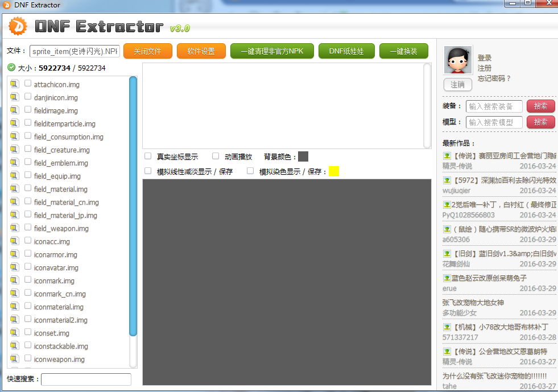
Task: Click the icon beside attachicon.img
Action: pos(14,84)
